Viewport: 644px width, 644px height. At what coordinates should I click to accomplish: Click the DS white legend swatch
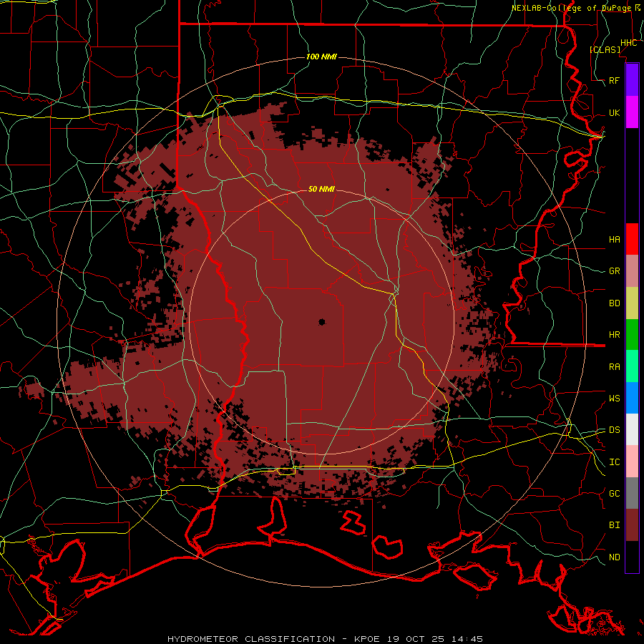(632, 429)
